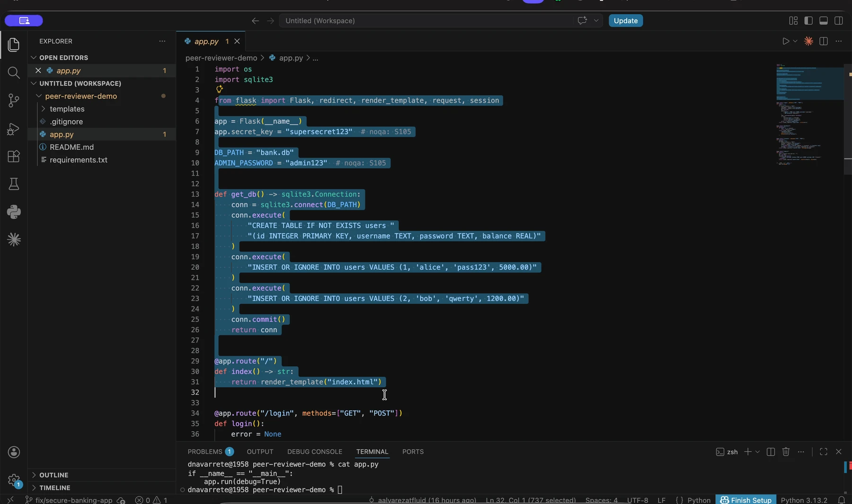This screenshot has width=852, height=504.
Task: Switch to the Terminal tab
Action: pos(372,451)
